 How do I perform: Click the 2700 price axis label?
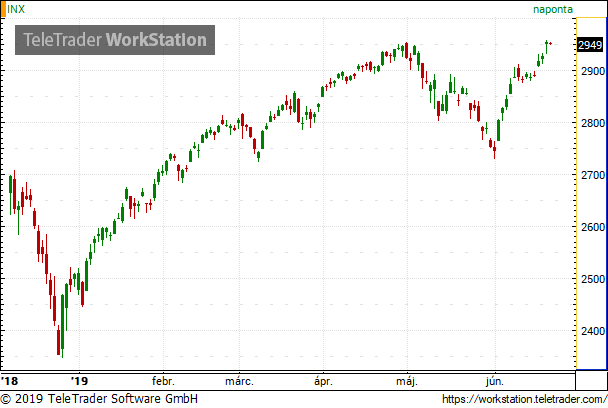pos(592,175)
